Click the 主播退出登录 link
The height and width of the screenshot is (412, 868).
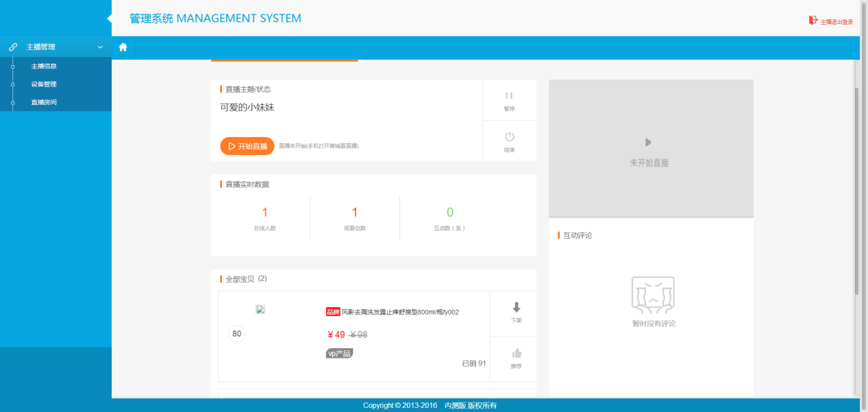[x=836, y=22]
